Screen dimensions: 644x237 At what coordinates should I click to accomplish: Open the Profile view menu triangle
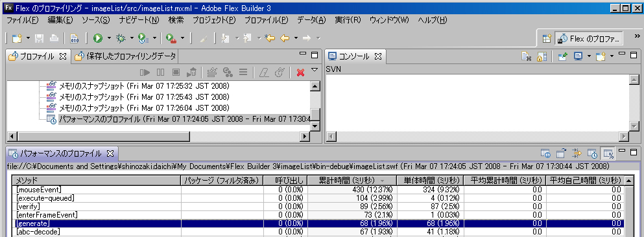pos(315,70)
